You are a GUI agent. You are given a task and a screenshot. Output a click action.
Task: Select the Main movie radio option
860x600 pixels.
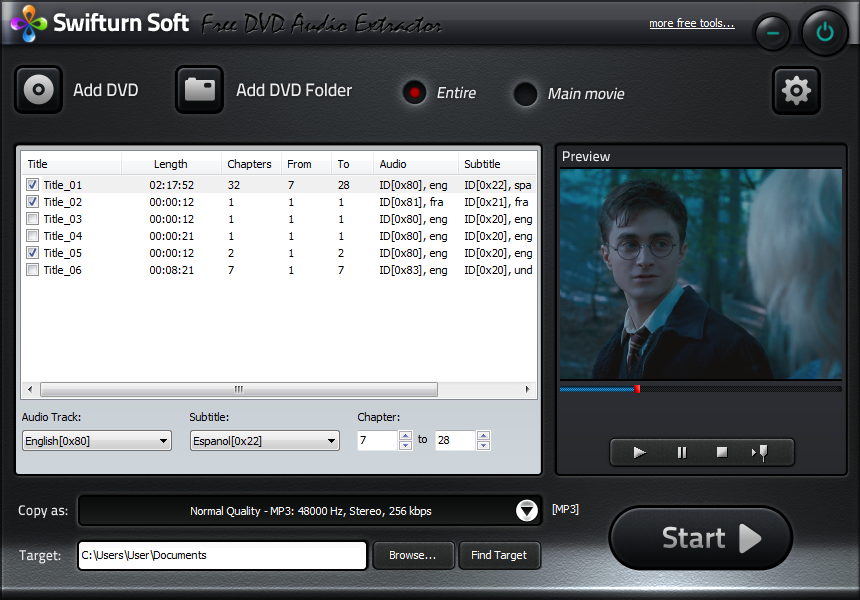point(525,94)
